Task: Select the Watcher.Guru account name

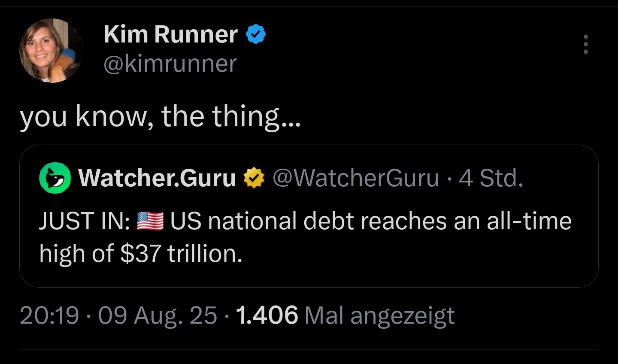Action: [x=157, y=178]
